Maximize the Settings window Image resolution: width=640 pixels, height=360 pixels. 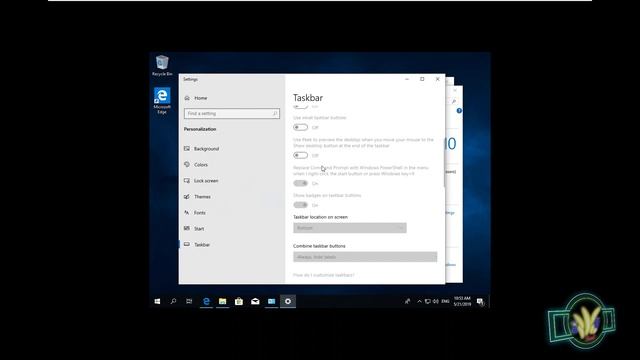tap(422, 79)
